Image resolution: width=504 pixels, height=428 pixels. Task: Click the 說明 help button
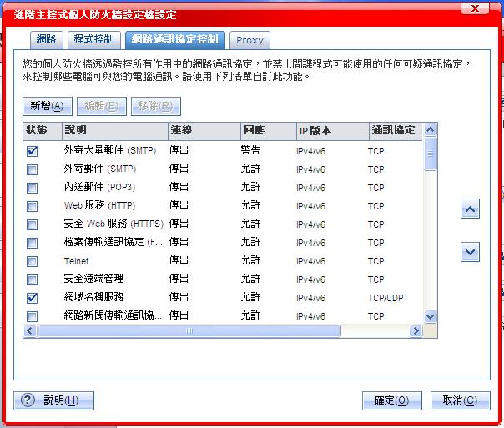click(x=53, y=400)
